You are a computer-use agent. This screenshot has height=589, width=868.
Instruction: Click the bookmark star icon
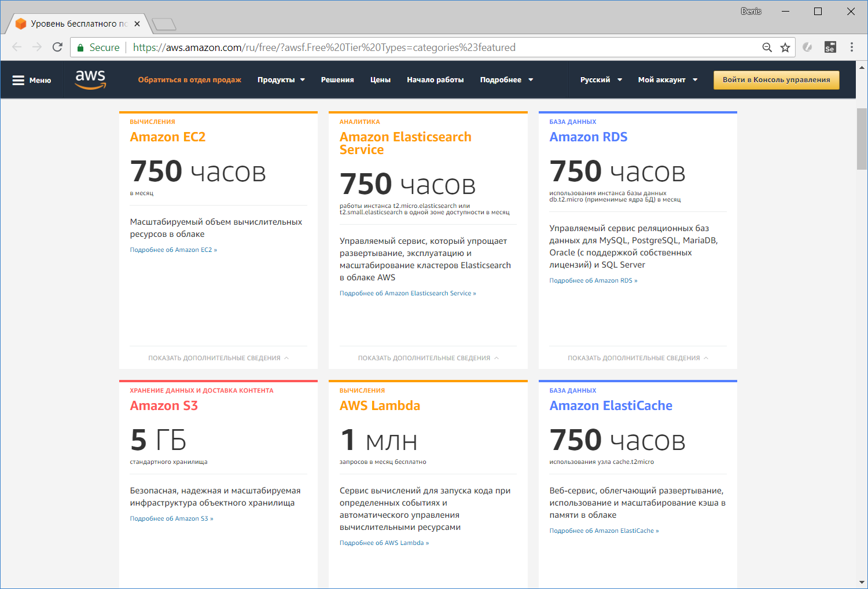(785, 47)
